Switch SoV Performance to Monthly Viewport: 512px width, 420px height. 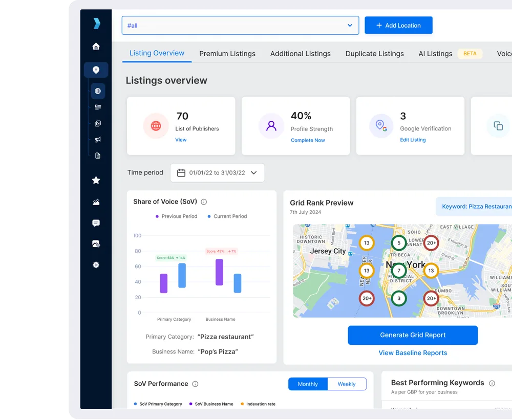click(308, 384)
